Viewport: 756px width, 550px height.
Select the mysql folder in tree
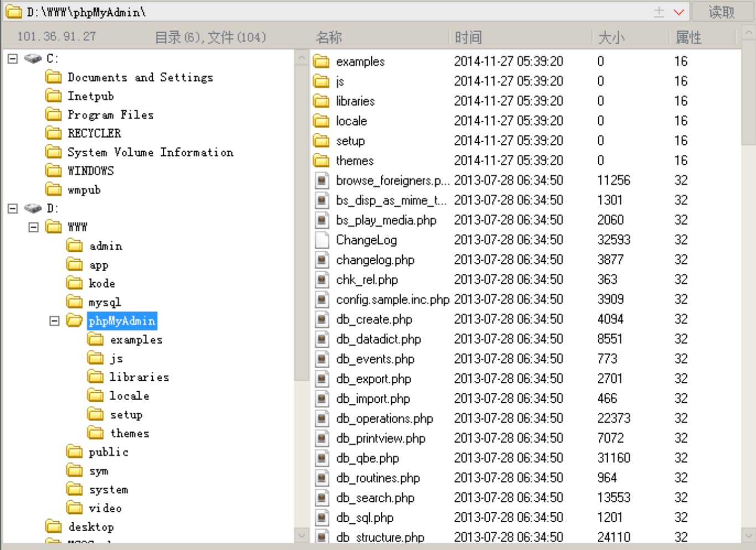point(105,302)
